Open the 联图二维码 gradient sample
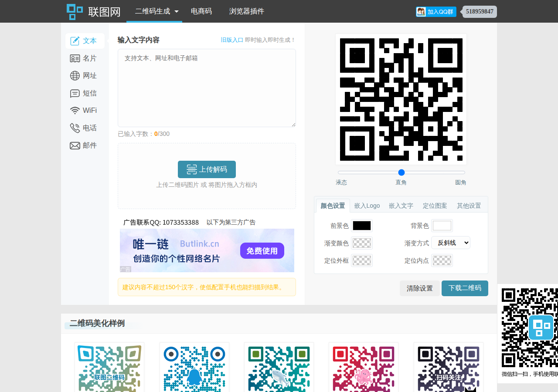Image resolution: width=558 pixels, height=392 pixels. pyautogui.click(x=109, y=367)
